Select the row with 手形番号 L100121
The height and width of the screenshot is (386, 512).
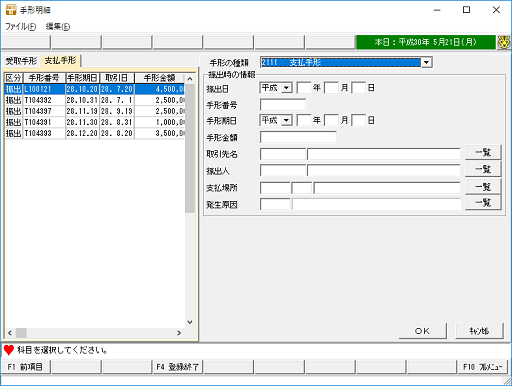tap(94, 89)
